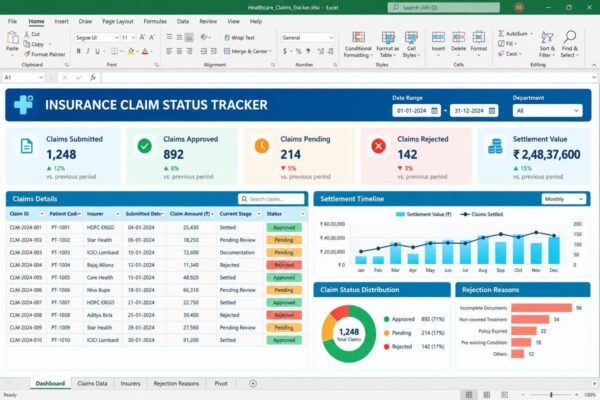Click in the Search (Alt+Q) box
Viewport: 600px width, 400px height.
pos(443,7)
